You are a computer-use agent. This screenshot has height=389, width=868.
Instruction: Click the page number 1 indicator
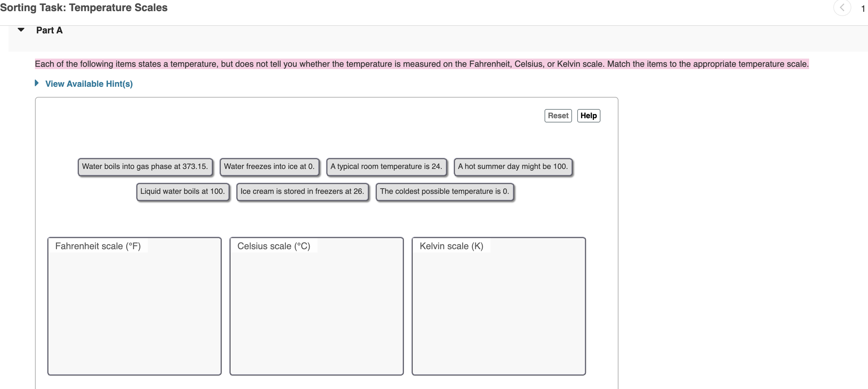tap(865, 8)
